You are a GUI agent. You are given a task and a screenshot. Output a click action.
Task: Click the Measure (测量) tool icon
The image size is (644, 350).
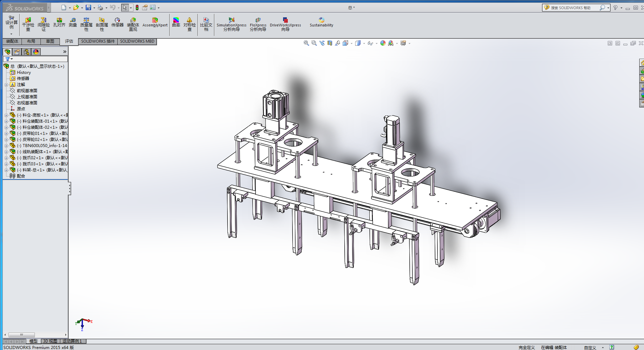(73, 23)
